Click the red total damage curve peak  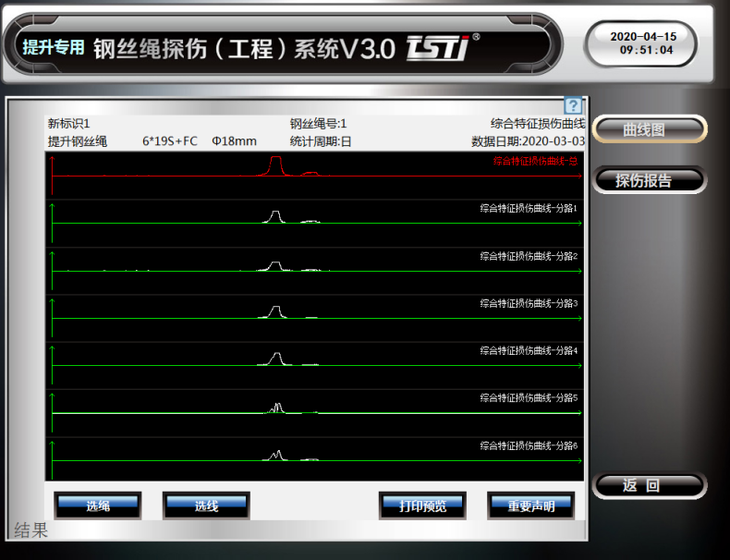(x=274, y=164)
